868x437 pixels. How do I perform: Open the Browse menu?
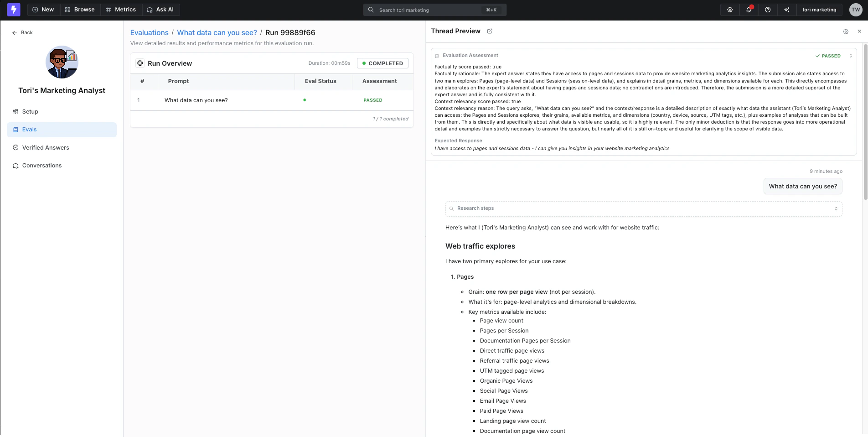point(80,10)
